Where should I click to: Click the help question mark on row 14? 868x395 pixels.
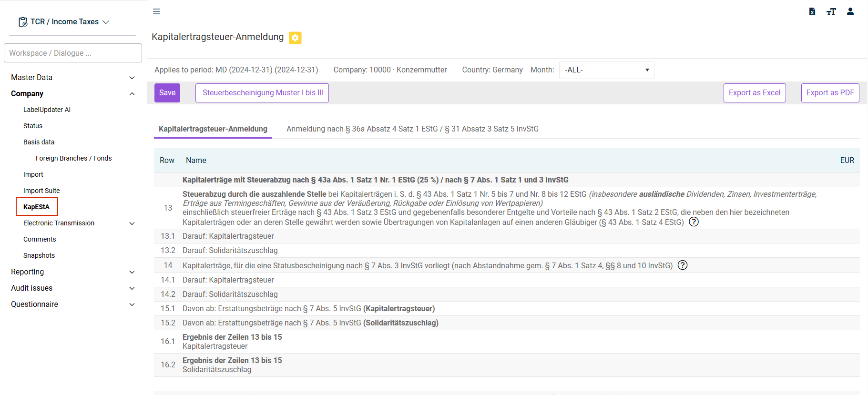click(683, 265)
